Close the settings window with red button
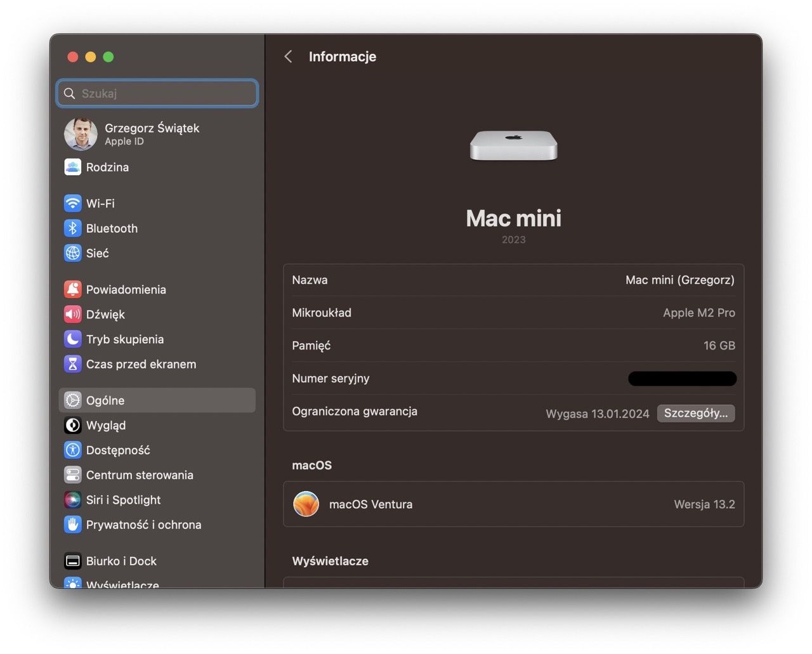This screenshot has width=812, height=654. tap(73, 57)
